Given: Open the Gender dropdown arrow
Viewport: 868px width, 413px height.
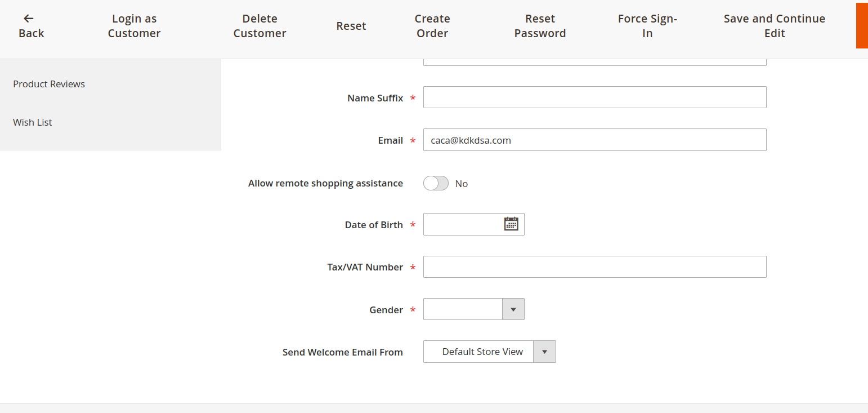Looking at the screenshot, I should tap(513, 309).
